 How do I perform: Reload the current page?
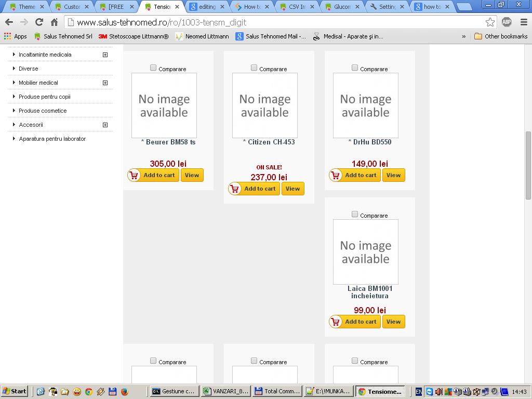39,22
